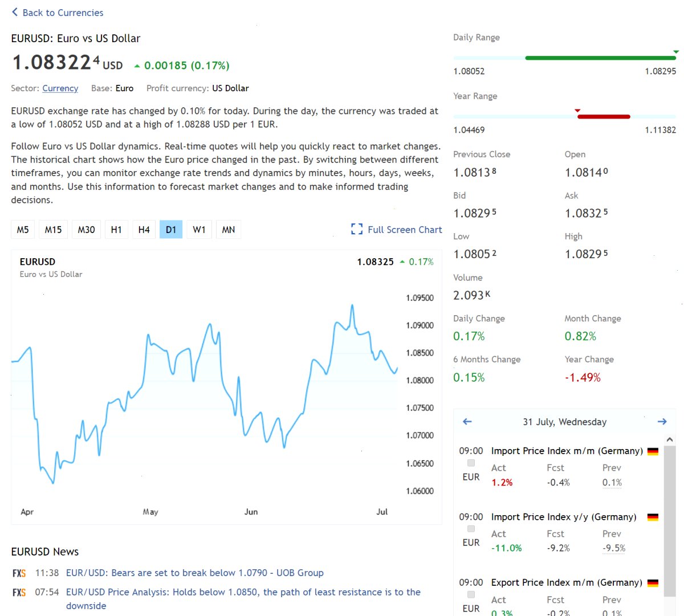This screenshot has width=684, height=616.
Task: Click the green Daily Range bar
Action: [x=600, y=58]
